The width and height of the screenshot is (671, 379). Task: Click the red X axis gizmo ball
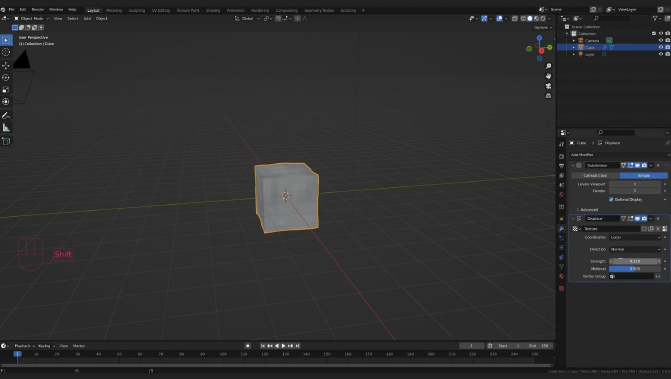541,51
